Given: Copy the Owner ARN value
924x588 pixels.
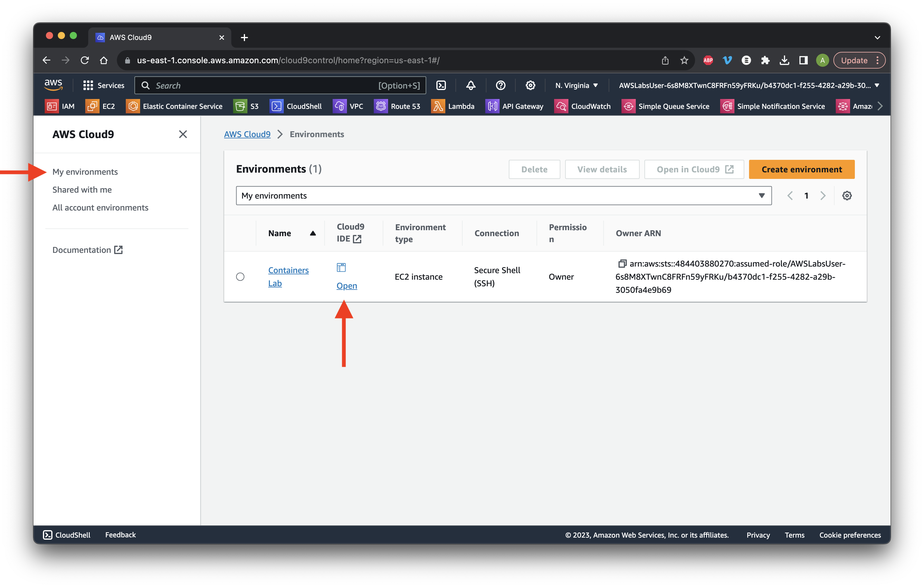Looking at the screenshot, I should pos(622,264).
